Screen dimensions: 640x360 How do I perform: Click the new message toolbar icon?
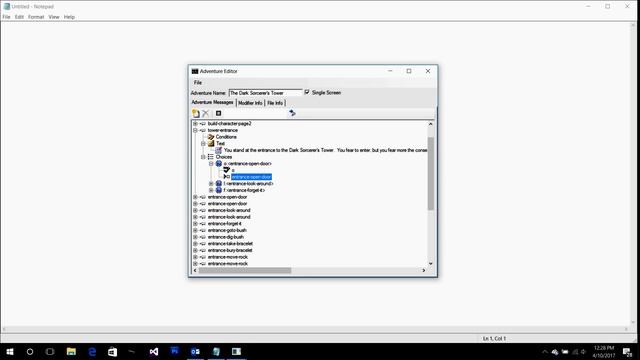[x=196, y=113]
